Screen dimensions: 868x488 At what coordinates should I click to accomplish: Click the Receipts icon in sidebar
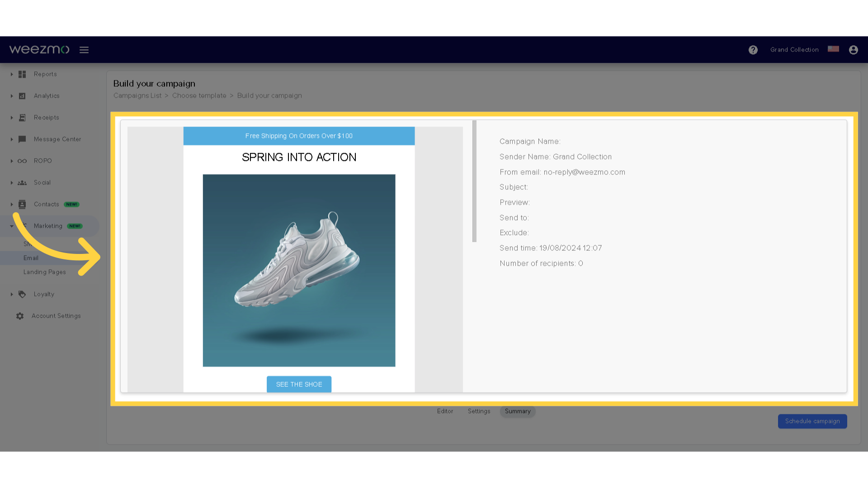coord(22,117)
